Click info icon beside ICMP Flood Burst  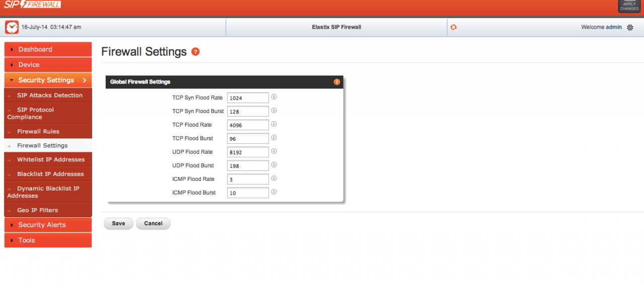pos(274,192)
